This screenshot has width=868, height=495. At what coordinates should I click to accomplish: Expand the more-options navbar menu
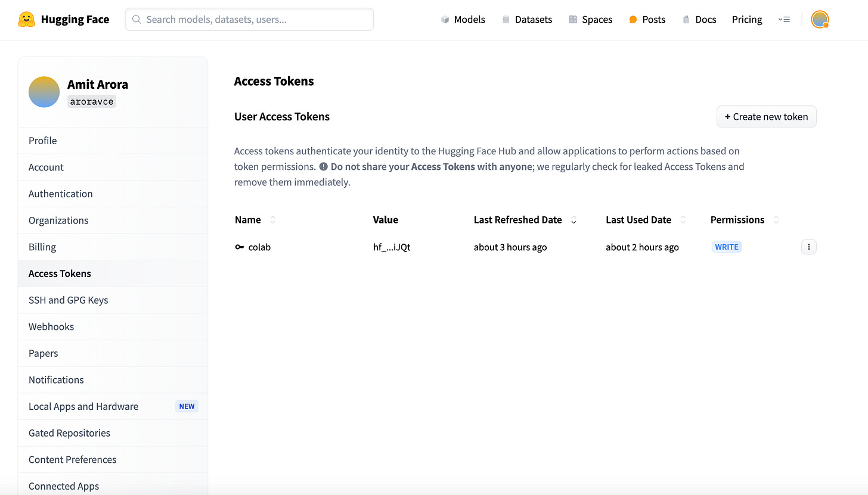784,20
